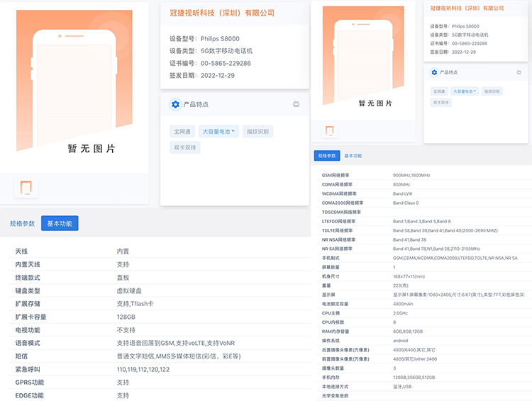The image size is (532, 401).
Task: Click the 紧急呼叫 value 110,119,112,120,122
Action: [143, 370]
